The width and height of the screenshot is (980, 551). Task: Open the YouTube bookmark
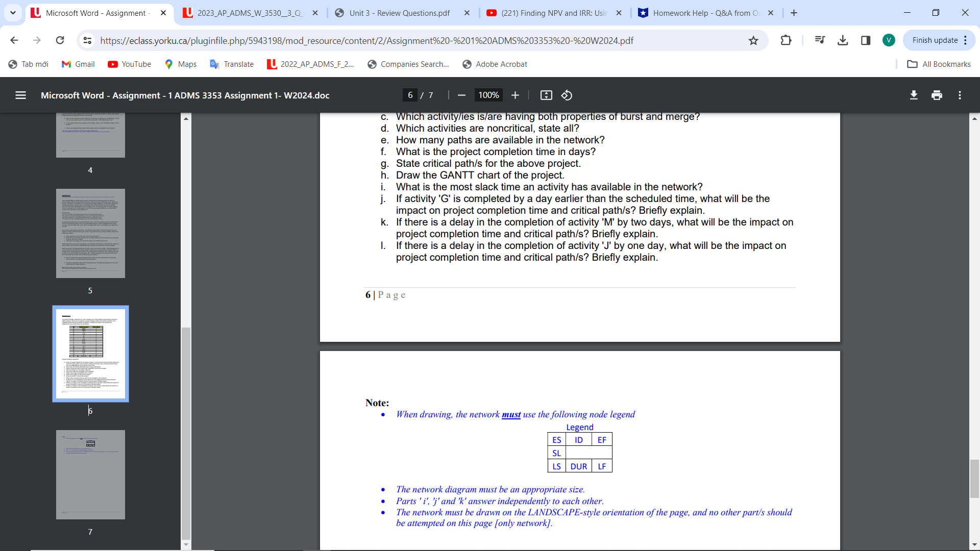point(129,64)
